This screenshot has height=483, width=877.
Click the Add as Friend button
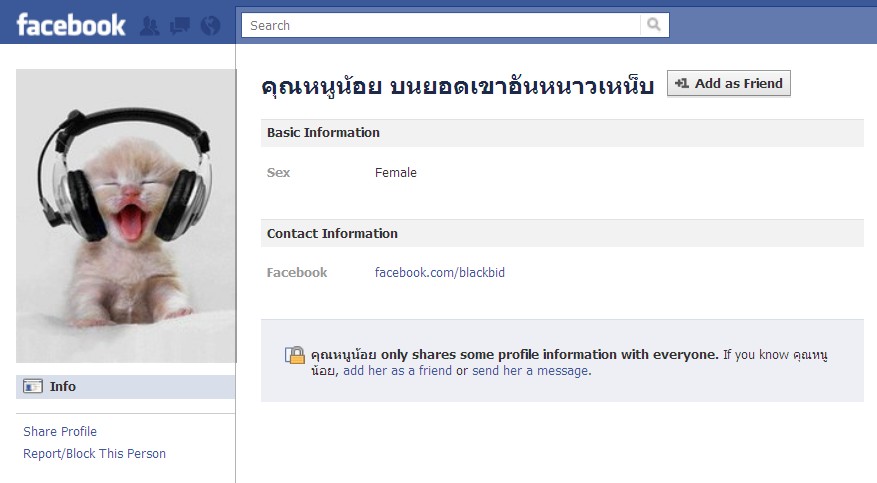tap(729, 83)
